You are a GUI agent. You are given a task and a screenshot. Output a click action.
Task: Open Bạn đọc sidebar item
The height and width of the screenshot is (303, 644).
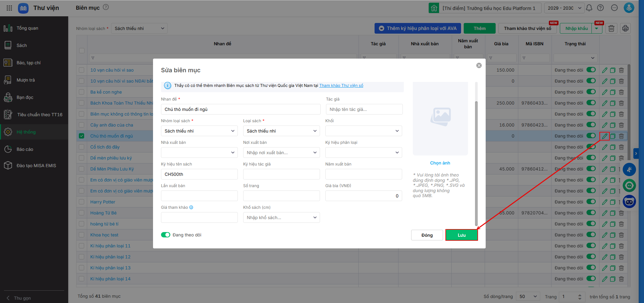[34, 97]
